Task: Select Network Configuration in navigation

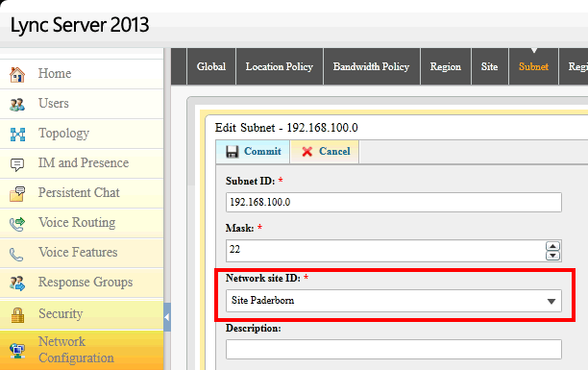Action: click(82, 350)
